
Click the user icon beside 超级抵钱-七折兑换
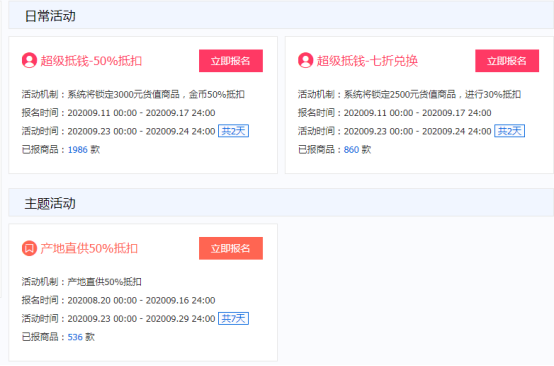click(306, 60)
